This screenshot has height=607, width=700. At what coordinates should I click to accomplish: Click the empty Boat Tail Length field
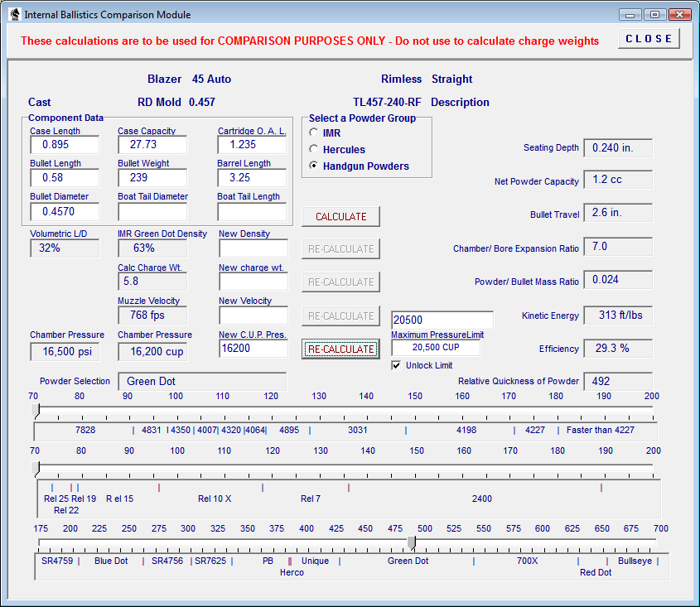(x=252, y=211)
